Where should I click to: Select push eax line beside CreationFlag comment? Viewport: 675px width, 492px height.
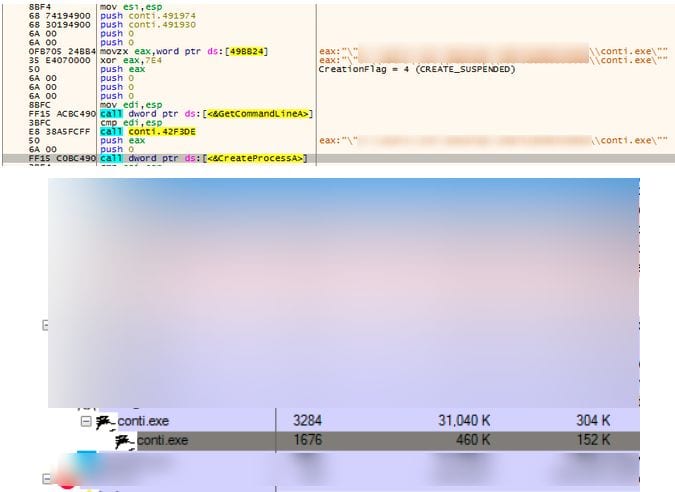click(x=122, y=69)
